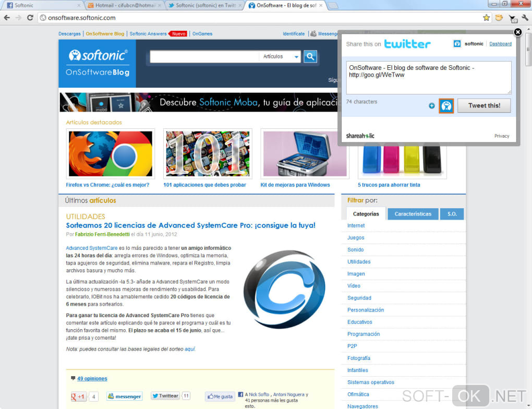Click the blue plus icon in the share popup
This screenshot has width=532, height=409.
click(x=431, y=105)
